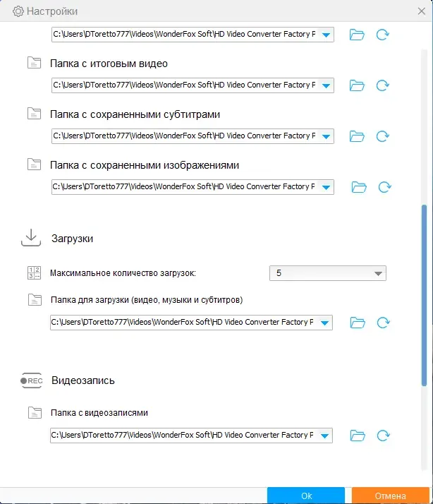Viewport: 433px width, 504px height.
Task: Browse folder for сохраненными субтитрами
Action: 357,136
